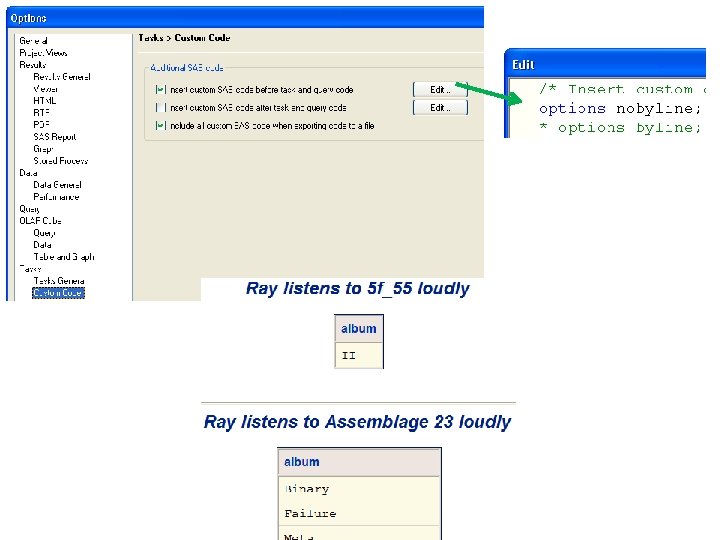Screen dimensions: 720x540
Task: Open Performance options page
Action: tap(56, 197)
